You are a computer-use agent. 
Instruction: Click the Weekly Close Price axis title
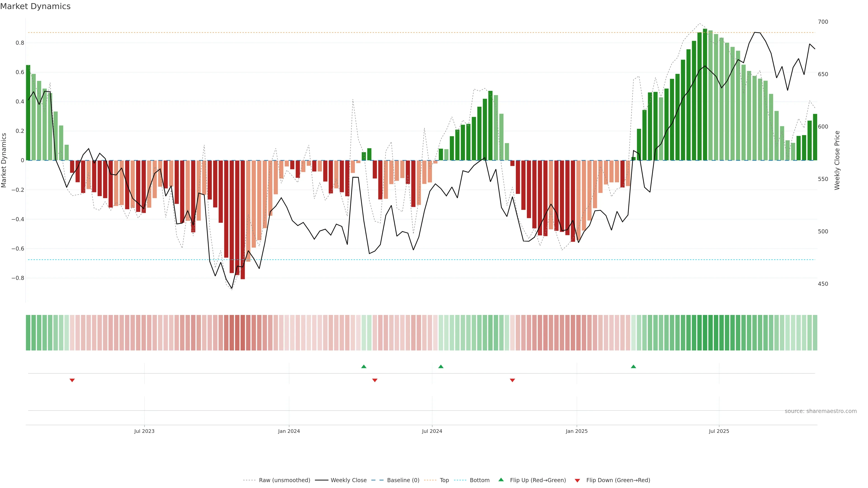point(837,160)
